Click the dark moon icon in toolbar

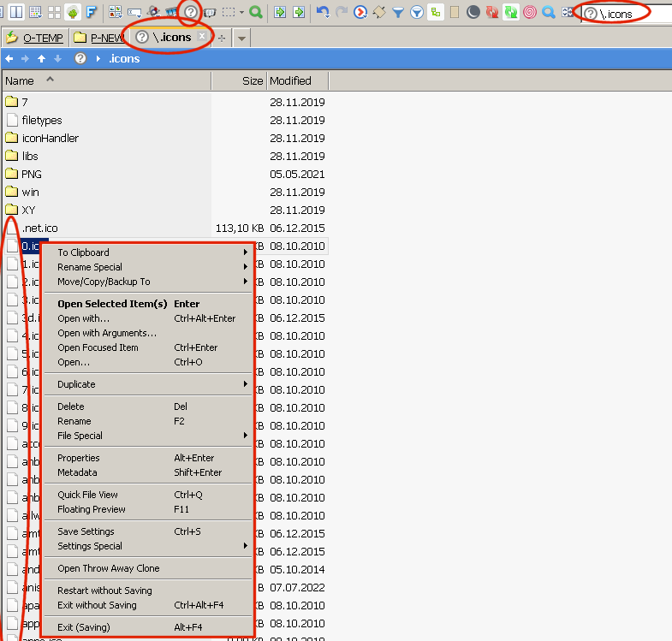[473, 12]
